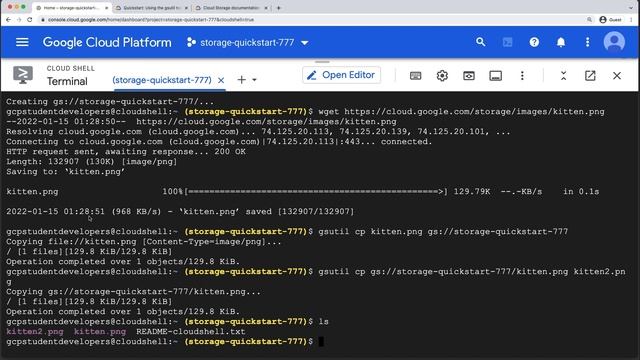Expand the browser tab search chevron
640x360 pixels.
(631, 8)
